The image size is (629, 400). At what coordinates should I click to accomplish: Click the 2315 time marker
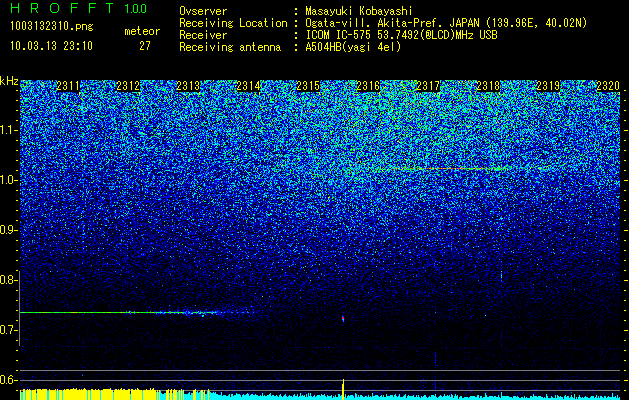coord(308,86)
